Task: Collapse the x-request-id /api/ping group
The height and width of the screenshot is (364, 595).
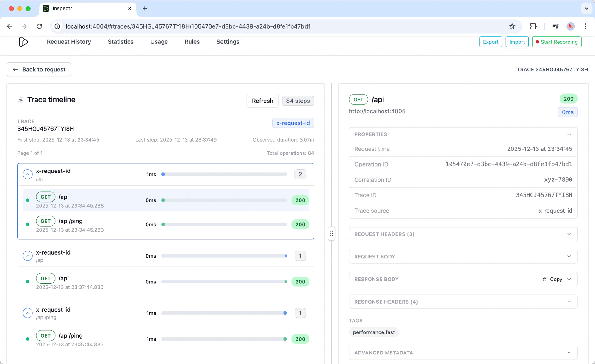Action: pos(28,313)
